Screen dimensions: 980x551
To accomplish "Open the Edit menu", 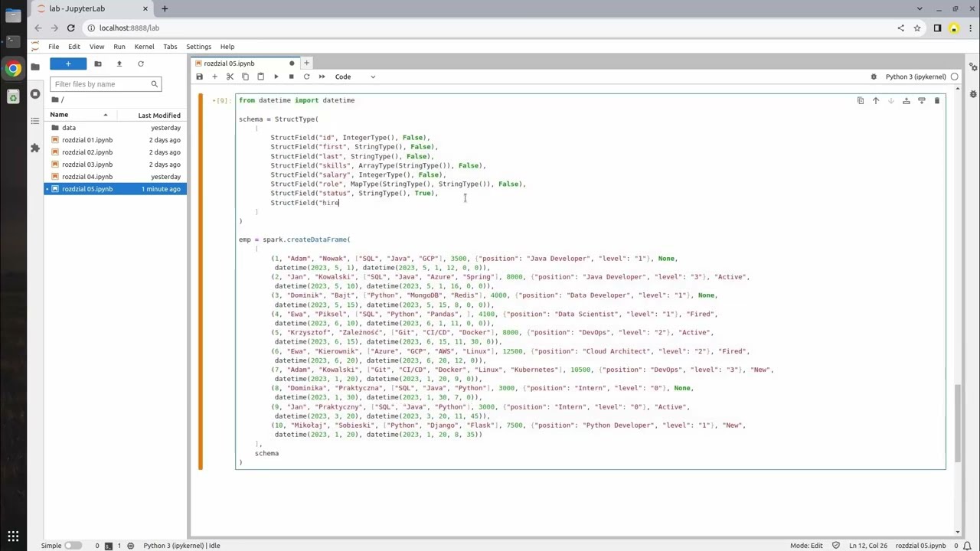I will (x=74, y=47).
